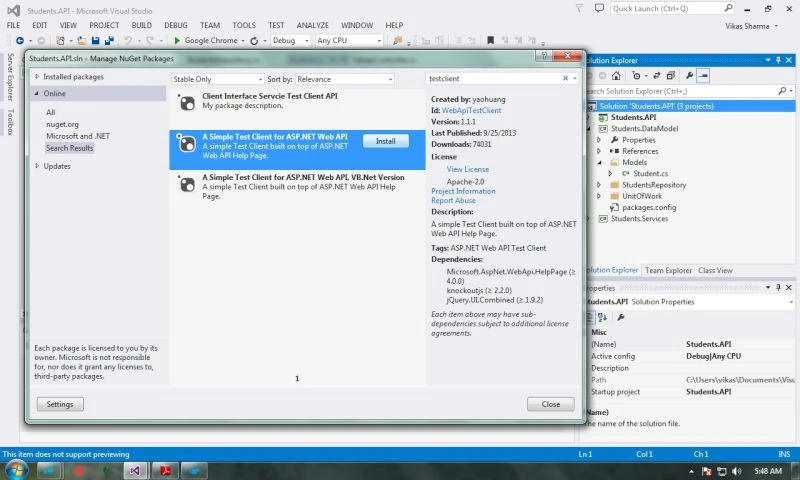Pin the Solution Explorer panel

(778, 60)
